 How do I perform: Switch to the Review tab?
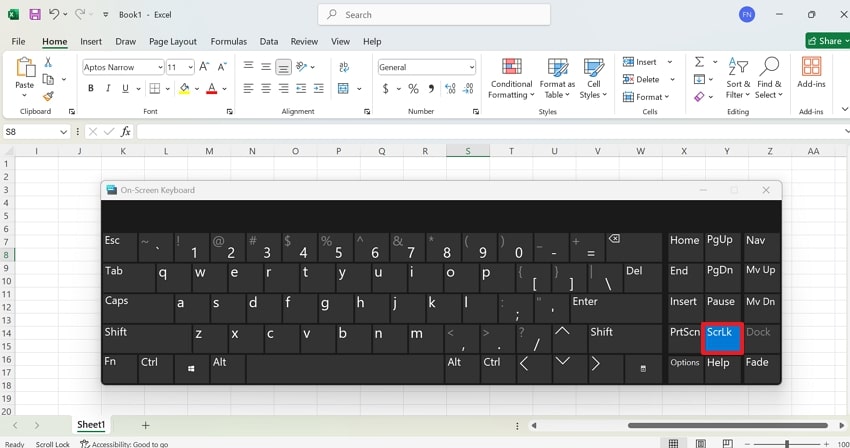tap(304, 41)
